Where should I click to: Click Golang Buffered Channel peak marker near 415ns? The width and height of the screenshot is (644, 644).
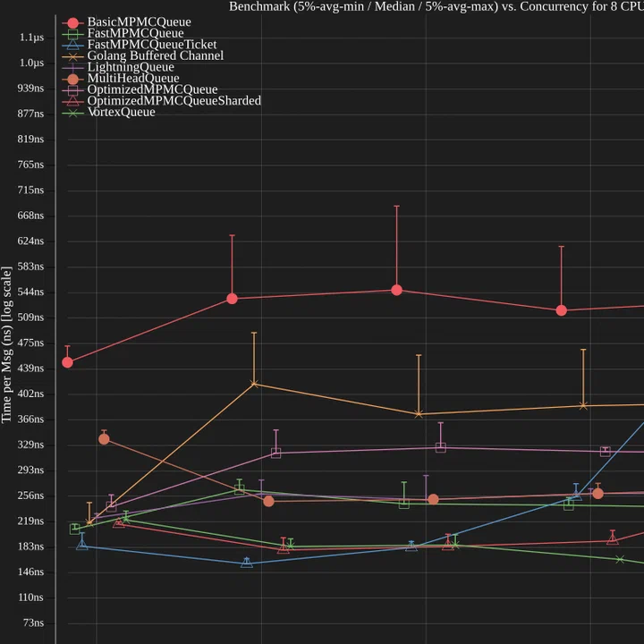pos(254,384)
